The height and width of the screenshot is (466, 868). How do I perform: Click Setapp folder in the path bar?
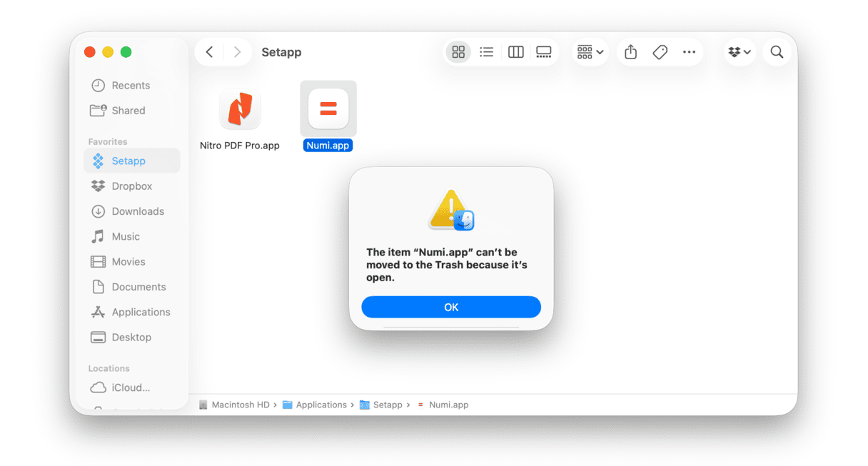[x=381, y=405]
